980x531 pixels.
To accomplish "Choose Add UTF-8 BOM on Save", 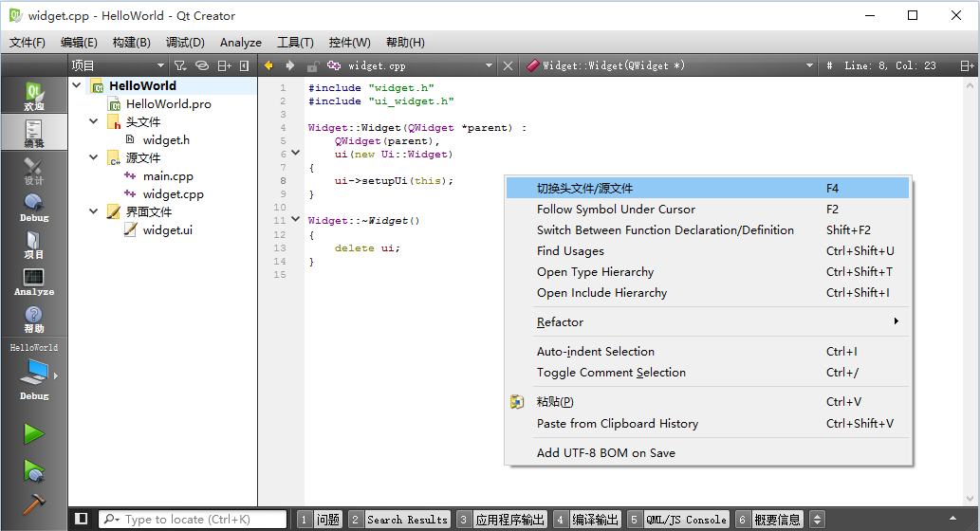I will tap(708, 453).
